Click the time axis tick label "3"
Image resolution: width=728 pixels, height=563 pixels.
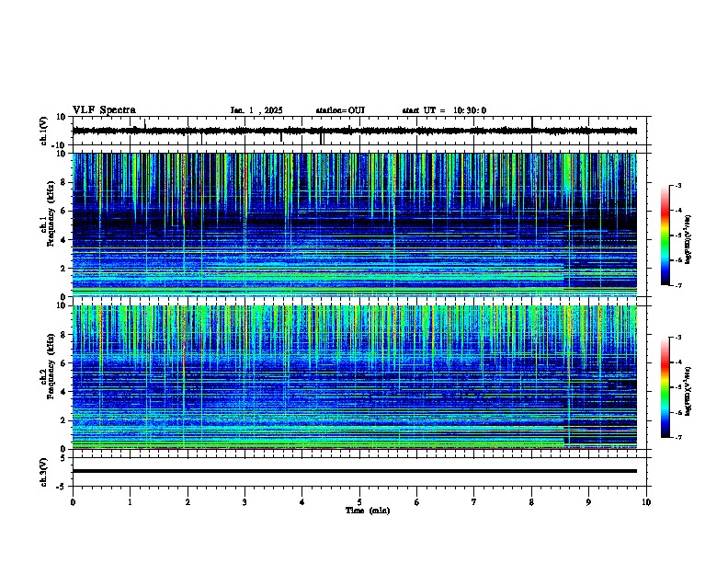tap(245, 502)
